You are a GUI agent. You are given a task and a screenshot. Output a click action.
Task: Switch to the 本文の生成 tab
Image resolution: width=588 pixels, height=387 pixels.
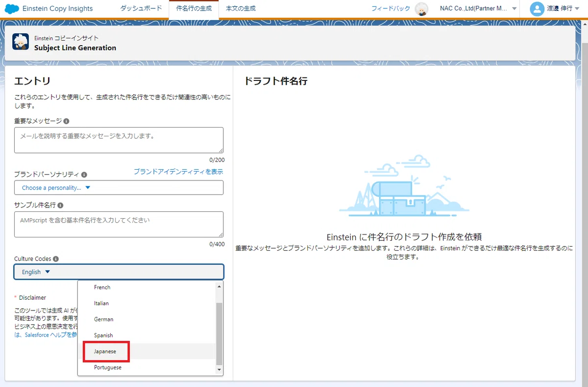click(x=241, y=9)
